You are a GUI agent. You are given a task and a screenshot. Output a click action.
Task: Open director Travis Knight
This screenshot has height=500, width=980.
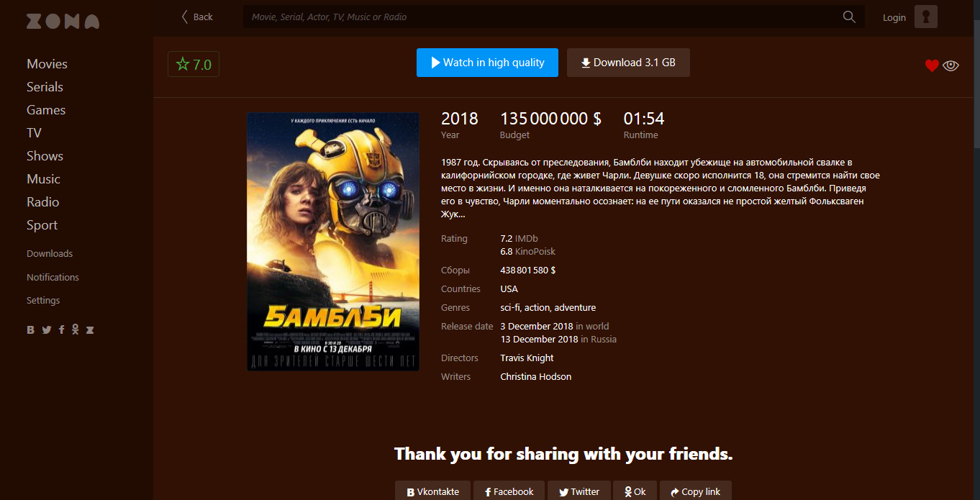pos(527,358)
